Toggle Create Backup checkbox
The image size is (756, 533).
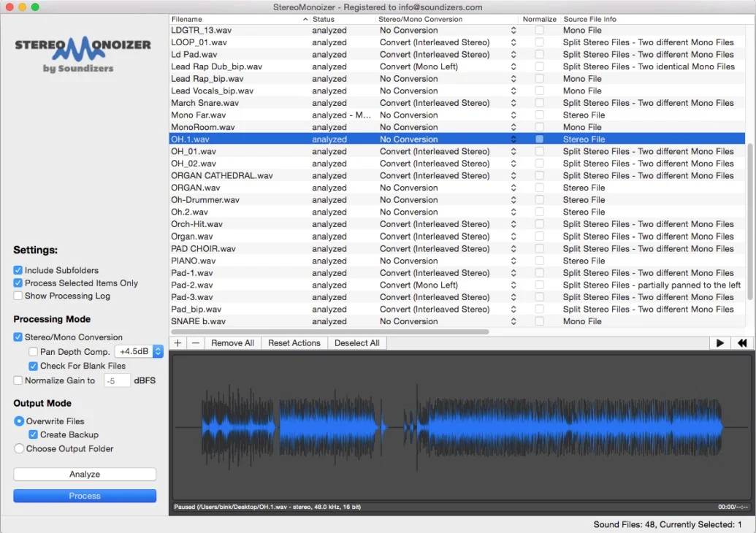[x=33, y=434]
